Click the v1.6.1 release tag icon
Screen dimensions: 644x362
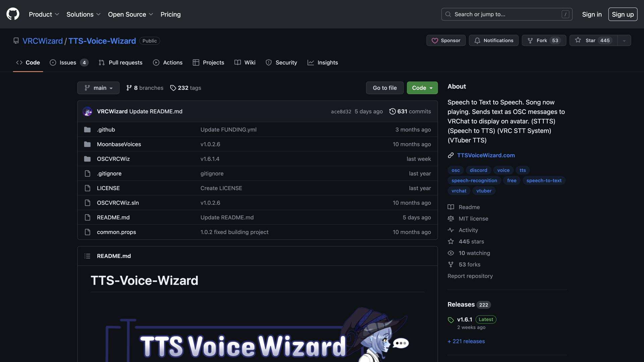450,320
